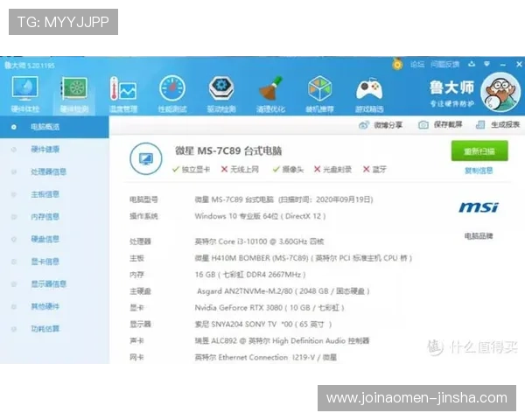Open 装机推荐 cube icon
Image resolution: width=525 pixels, height=420 pixels.
click(x=319, y=88)
